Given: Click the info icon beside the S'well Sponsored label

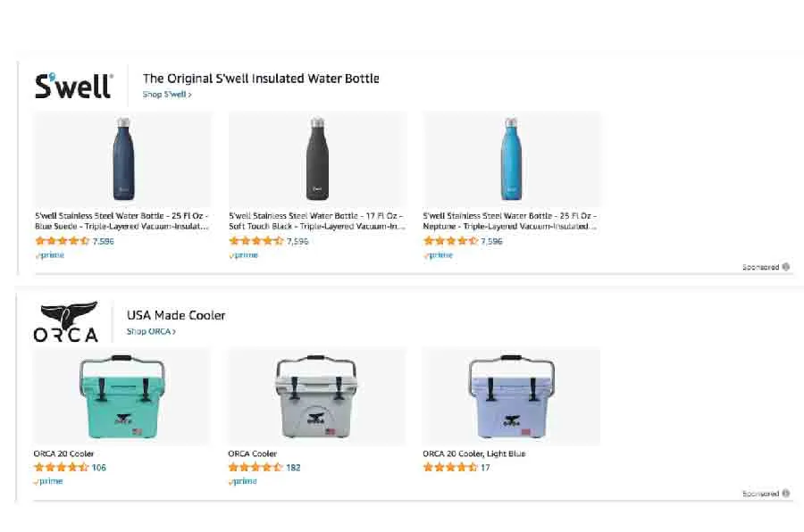Looking at the screenshot, I should click(786, 267).
